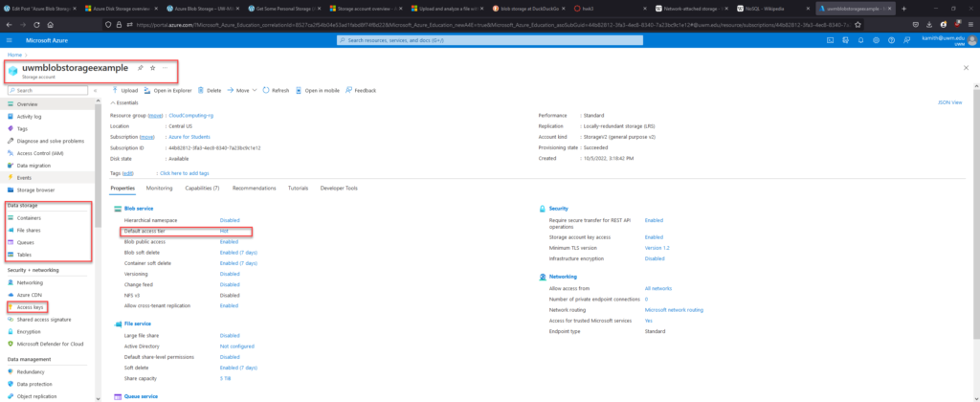Open a new browser tab
Image resolution: width=980 pixels, height=402 pixels.
pyautogui.click(x=903, y=9)
